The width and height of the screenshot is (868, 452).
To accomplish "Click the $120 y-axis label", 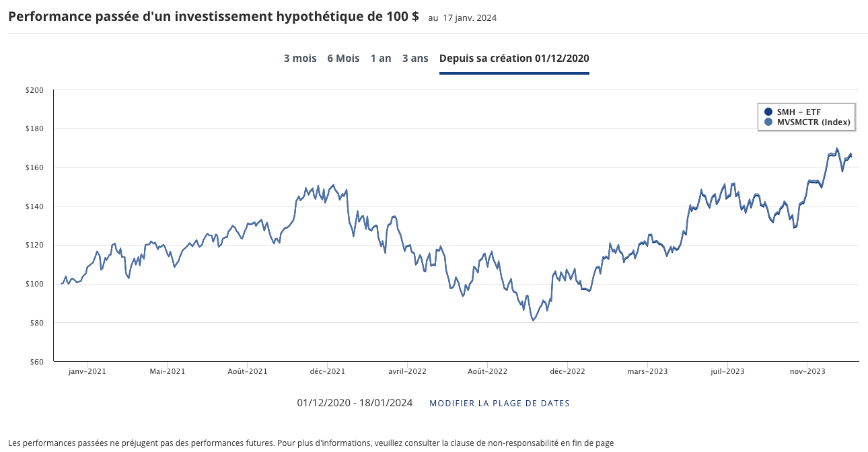I will click(x=34, y=245).
